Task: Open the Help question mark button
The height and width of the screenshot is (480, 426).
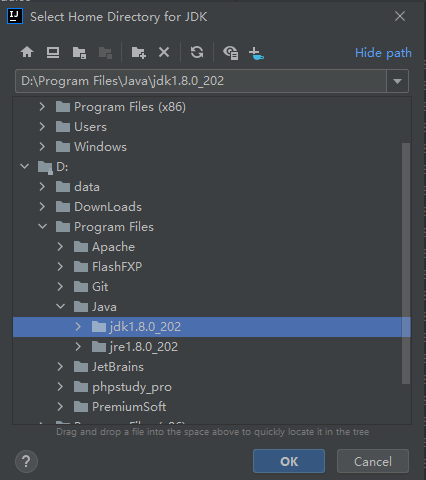Action: click(26, 461)
